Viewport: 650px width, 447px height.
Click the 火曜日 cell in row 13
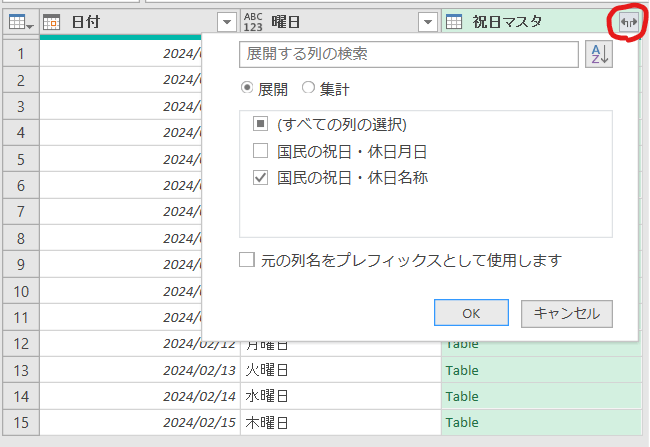[267, 370]
